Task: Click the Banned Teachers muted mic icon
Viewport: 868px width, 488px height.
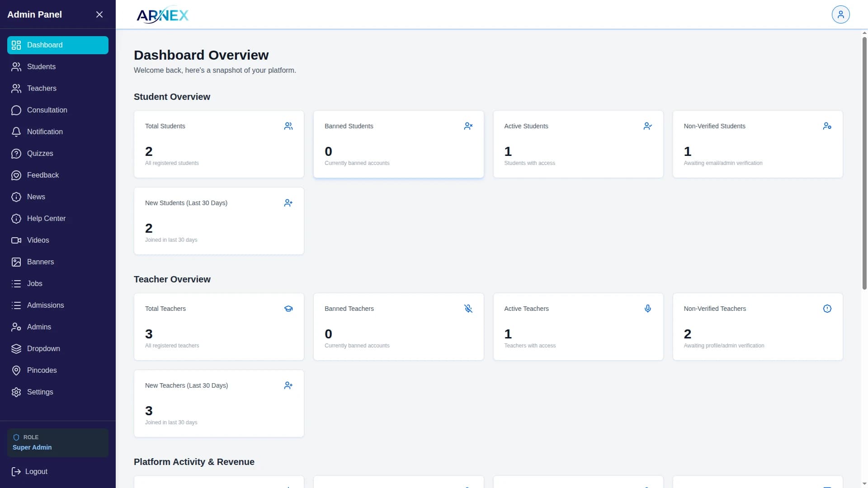Action: point(468,309)
